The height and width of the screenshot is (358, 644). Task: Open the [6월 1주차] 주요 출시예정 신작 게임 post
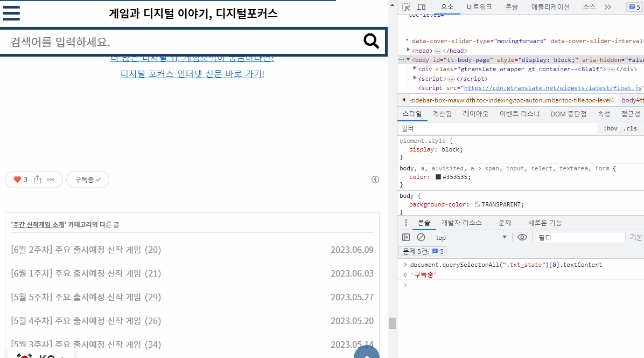pyautogui.click(x=86, y=273)
